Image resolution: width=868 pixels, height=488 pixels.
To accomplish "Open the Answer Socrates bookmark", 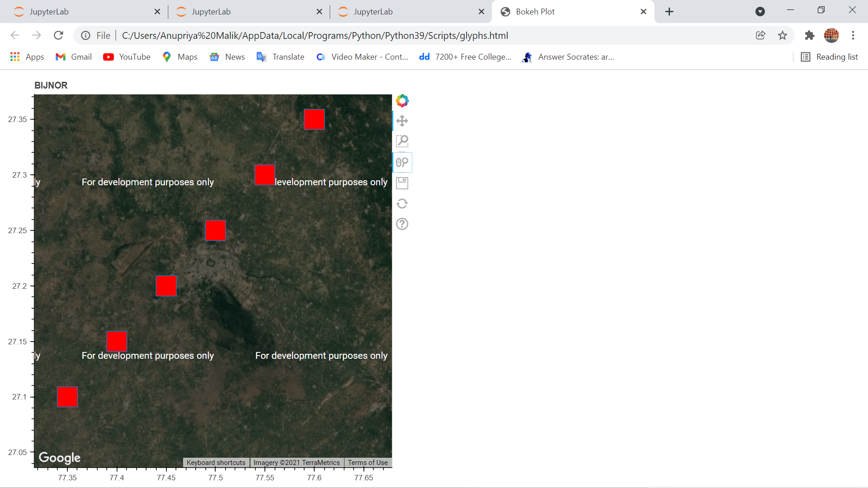I will click(x=568, y=57).
